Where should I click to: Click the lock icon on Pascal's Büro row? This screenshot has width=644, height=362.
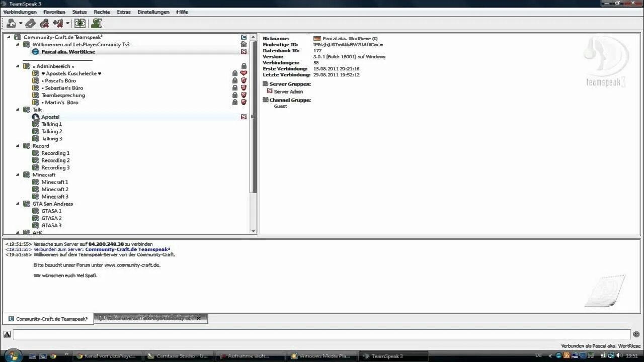pyautogui.click(x=235, y=80)
